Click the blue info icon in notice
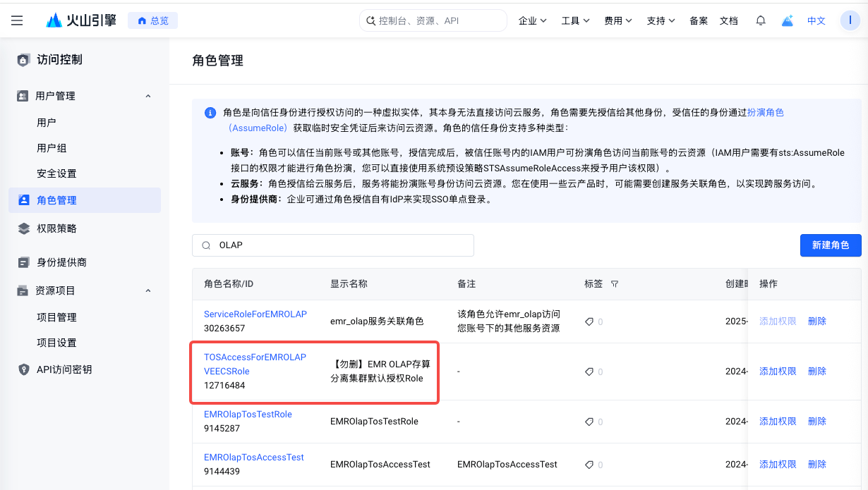Image resolution: width=868 pixels, height=490 pixels. pos(210,113)
